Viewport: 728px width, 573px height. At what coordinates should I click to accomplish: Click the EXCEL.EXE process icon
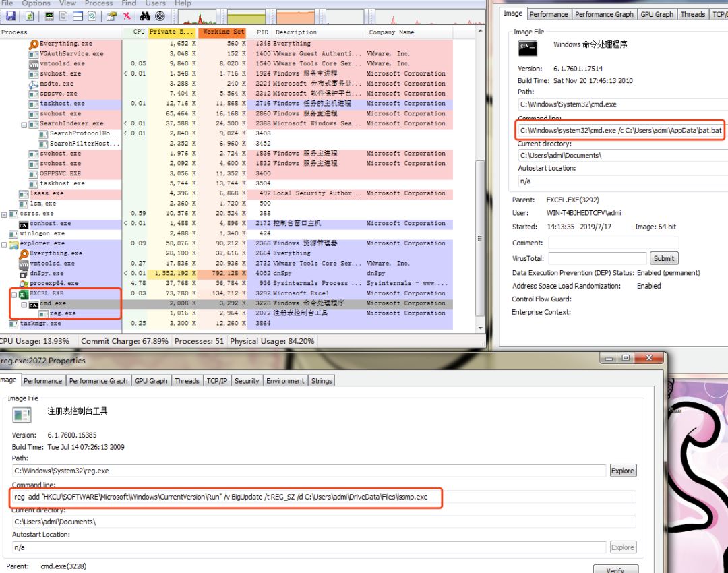(x=24, y=294)
